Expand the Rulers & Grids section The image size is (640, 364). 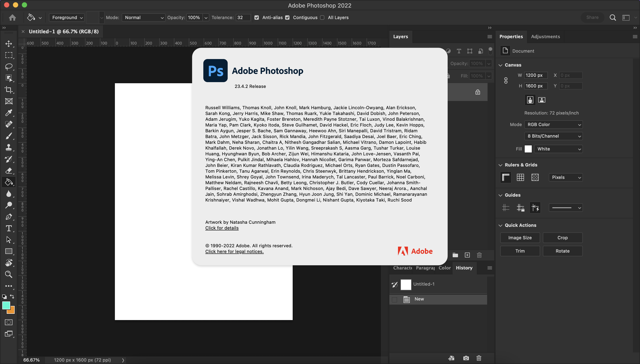pos(500,165)
